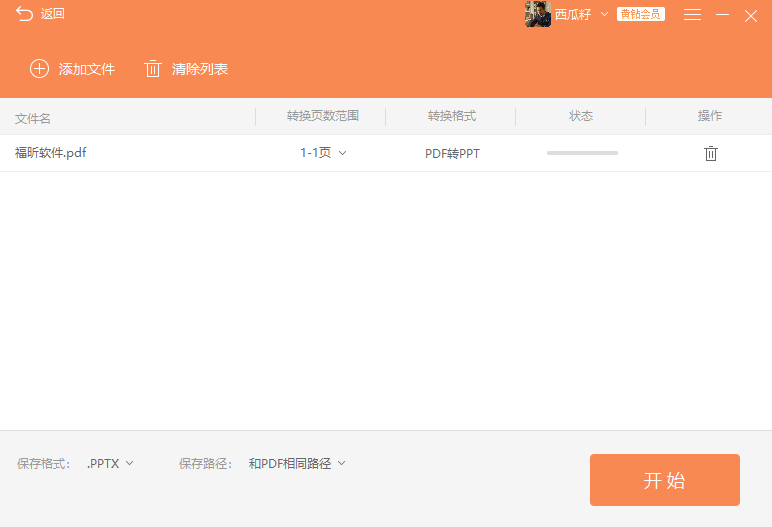Select the file name 福昕软件.pdf
The width and height of the screenshot is (772, 527).
pyautogui.click(x=51, y=153)
